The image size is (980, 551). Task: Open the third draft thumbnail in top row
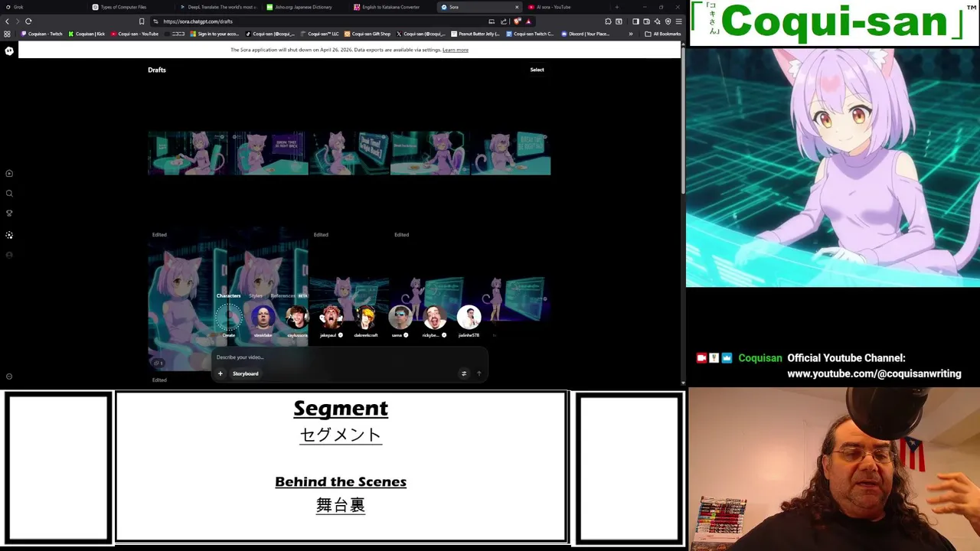coord(349,153)
